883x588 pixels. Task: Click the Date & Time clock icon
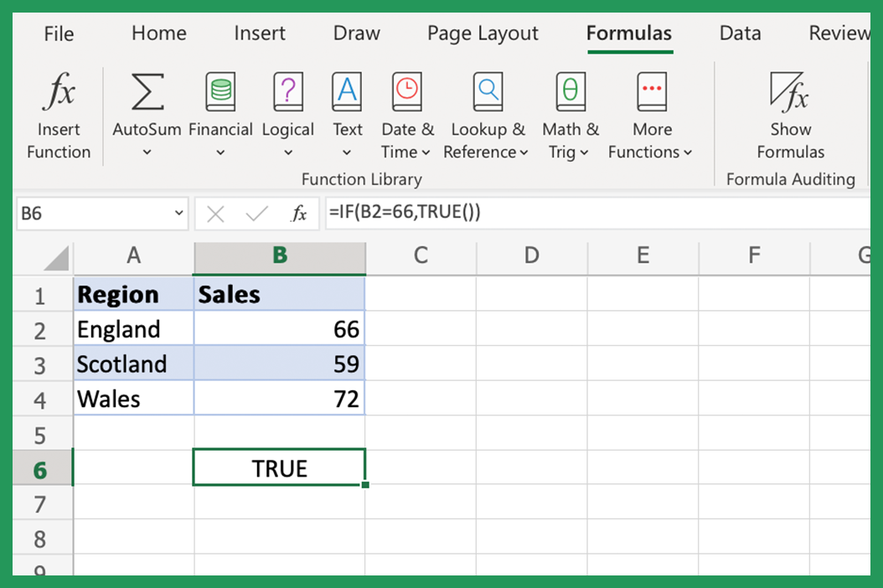(x=407, y=92)
